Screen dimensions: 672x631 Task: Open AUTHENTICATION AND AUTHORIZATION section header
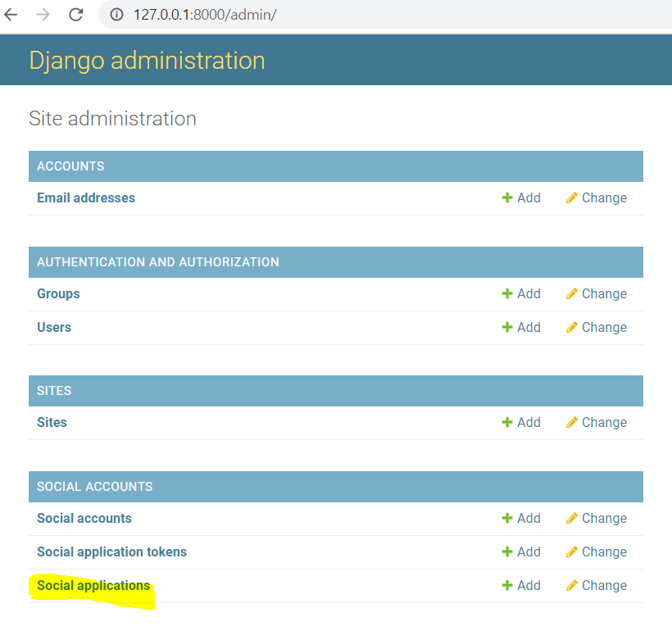pyautogui.click(x=158, y=262)
